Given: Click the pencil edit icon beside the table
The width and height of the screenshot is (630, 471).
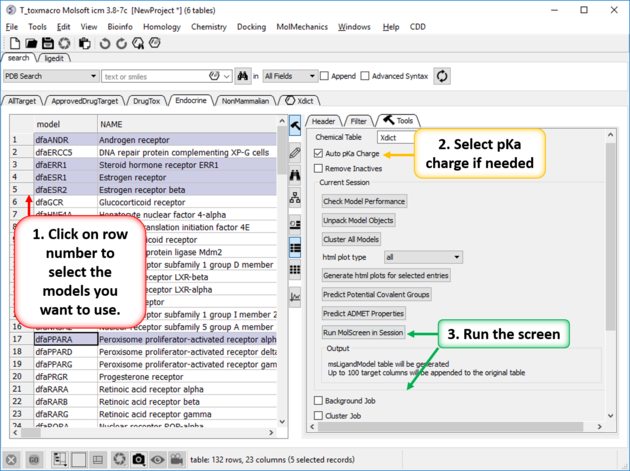Looking at the screenshot, I should tap(294, 153).
